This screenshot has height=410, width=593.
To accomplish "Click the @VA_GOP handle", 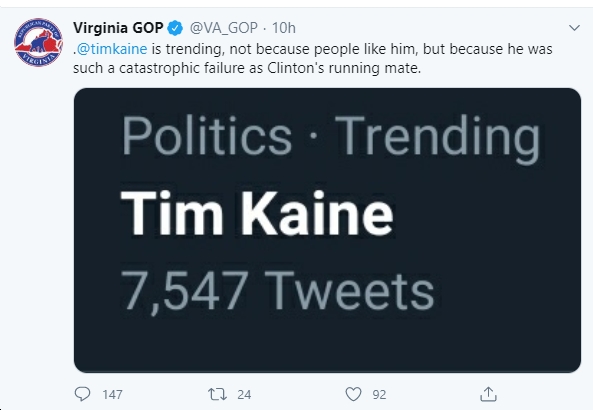I will pyautogui.click(x=223, y=28).
